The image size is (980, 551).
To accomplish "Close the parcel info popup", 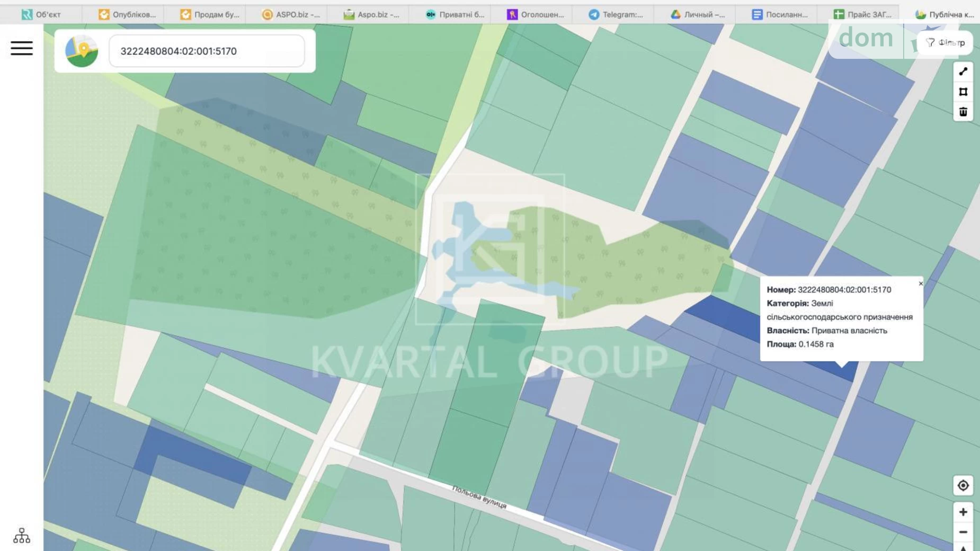I will pos(921,283).
